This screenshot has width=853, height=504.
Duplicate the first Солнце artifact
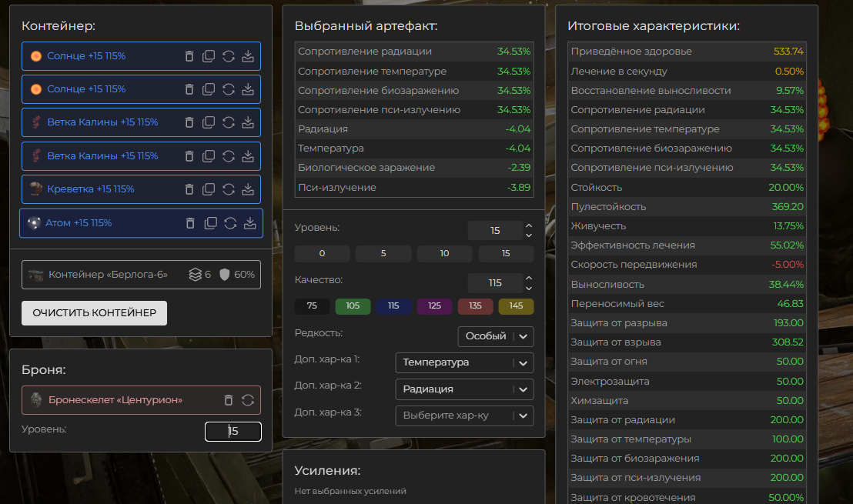pos(209,56)
